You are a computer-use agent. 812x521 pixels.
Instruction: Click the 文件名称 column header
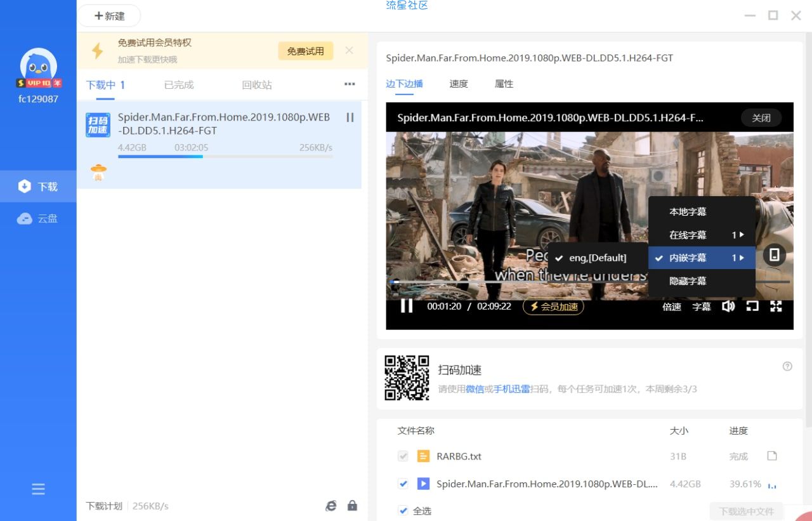pyautogui.click(x=416, y=430)
